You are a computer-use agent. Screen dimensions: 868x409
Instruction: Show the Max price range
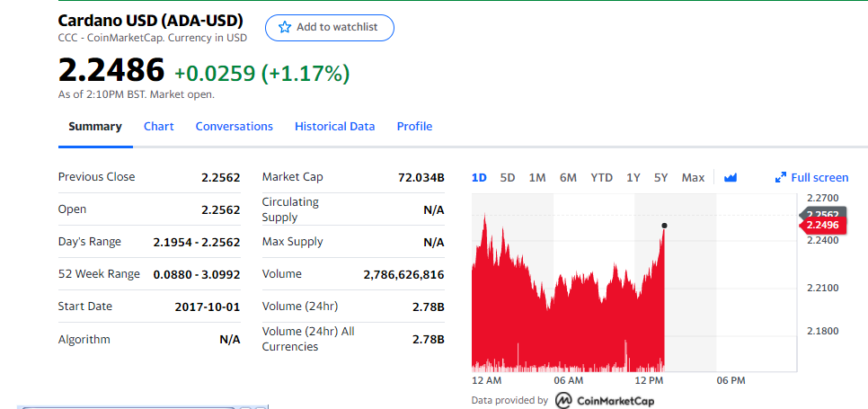pyautogui.click(x=693, y=178)
